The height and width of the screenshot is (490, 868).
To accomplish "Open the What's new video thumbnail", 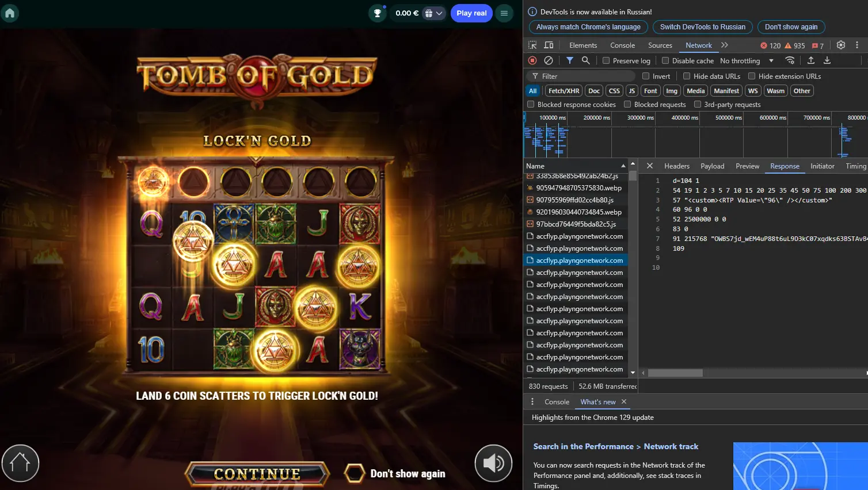I will coord(800,466).
